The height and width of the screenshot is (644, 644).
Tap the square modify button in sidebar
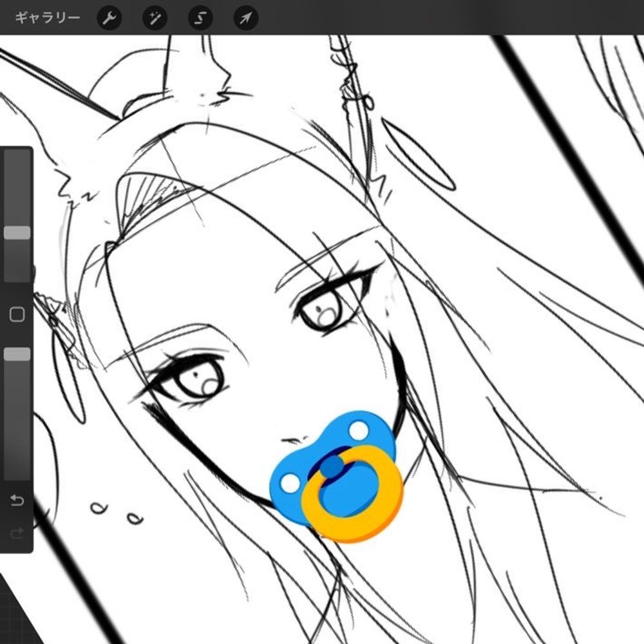(17, 315)
